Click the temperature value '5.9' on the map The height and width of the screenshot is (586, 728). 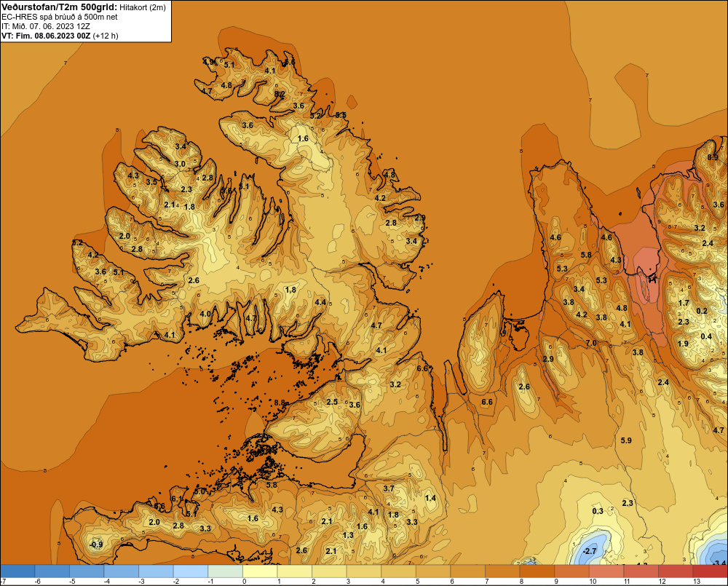coord(626,440)
